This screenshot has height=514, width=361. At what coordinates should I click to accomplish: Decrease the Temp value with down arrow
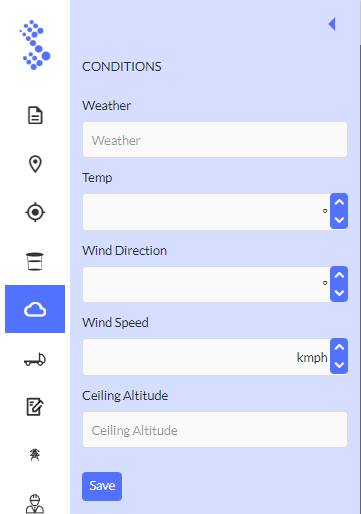[339, 220]
